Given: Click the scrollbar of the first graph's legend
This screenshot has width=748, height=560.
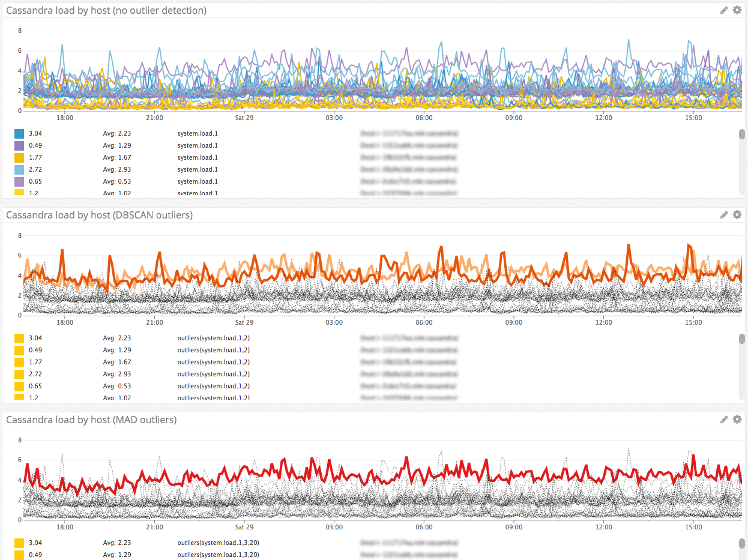Looking at the screenshot, I should pyautogui.click(x=742, y=134).
